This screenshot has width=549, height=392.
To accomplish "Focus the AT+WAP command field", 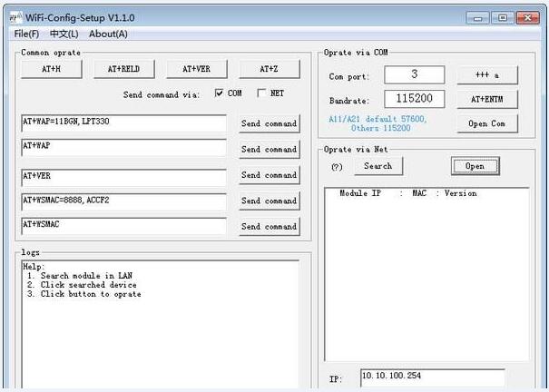I will [123, 148].
